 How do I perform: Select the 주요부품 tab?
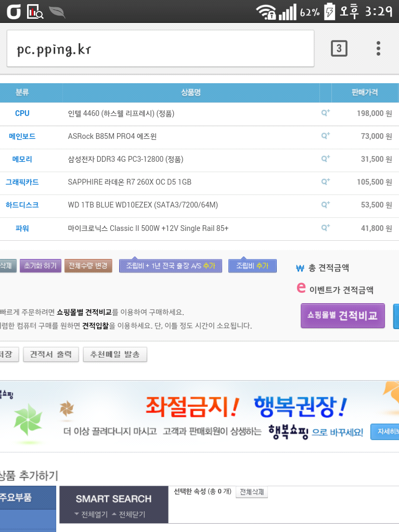(28, 497)
